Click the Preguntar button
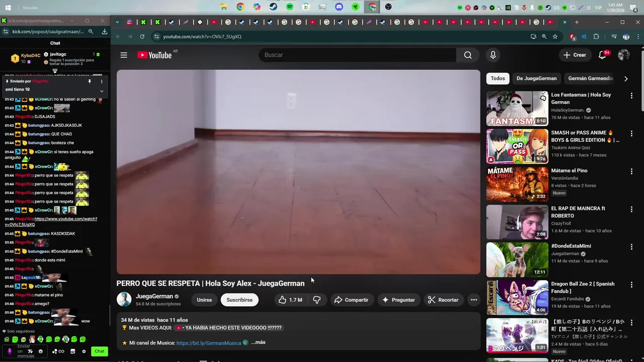644x362 pixels. click(398, 300)
